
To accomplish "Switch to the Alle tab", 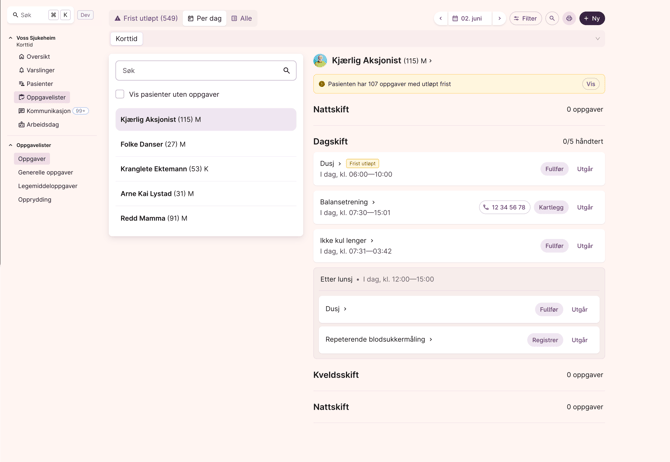I will [242, 18].
